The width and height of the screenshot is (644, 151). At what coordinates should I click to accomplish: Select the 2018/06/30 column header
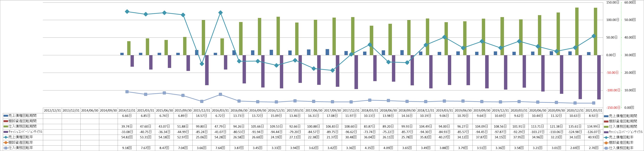pos(388,111)
